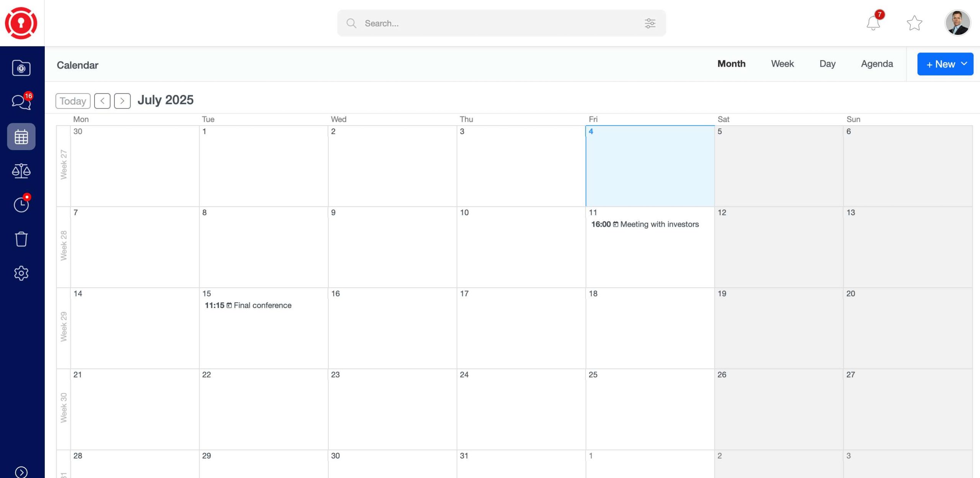Expand the sidebar with bottom arrow

point(21,472)
